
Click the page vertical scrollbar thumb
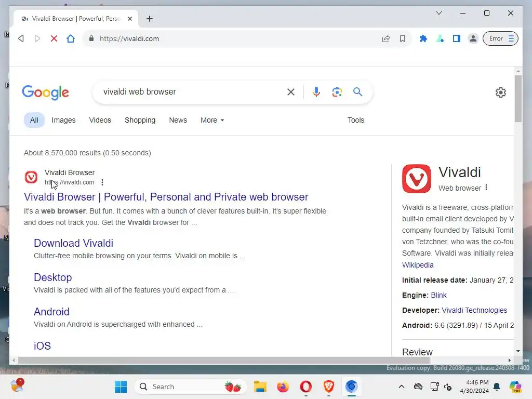click(x=518, y=98)
